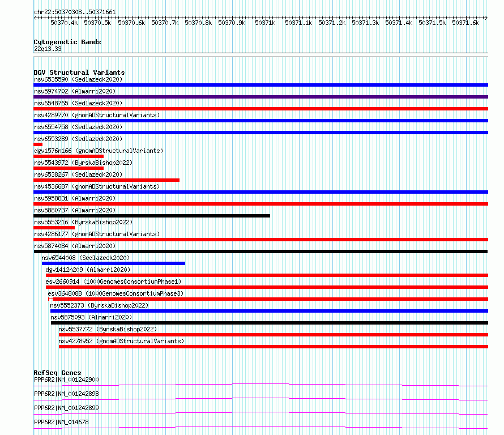Click the short red bar under nsv5553216
Viewport: 504px width, 435px height.
[x=54, y=228]
